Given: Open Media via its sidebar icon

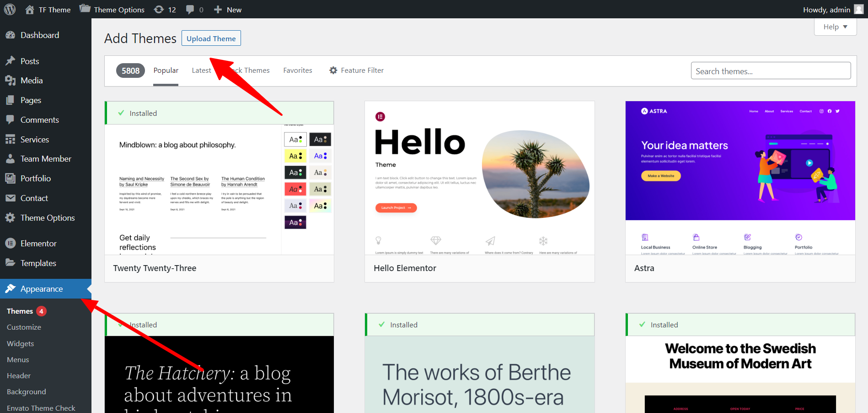Looking at the screenshot, I should (10, 81).
